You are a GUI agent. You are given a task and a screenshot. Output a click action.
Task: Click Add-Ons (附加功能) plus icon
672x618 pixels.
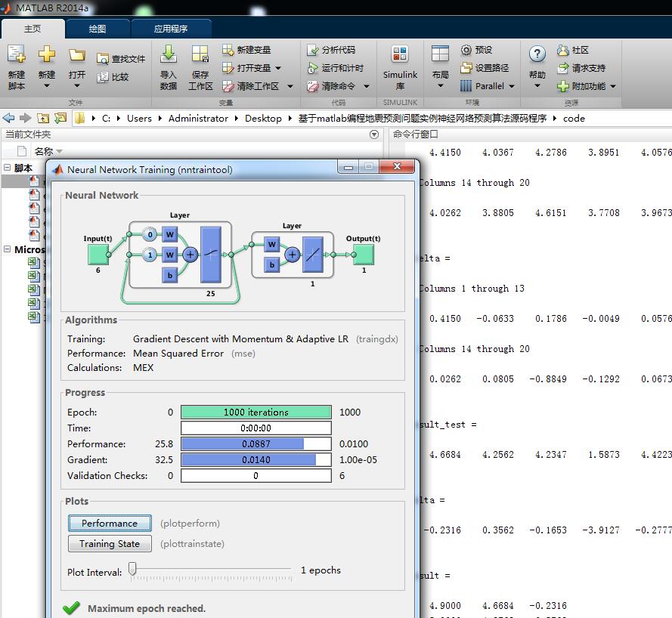(x=562, y=86)
